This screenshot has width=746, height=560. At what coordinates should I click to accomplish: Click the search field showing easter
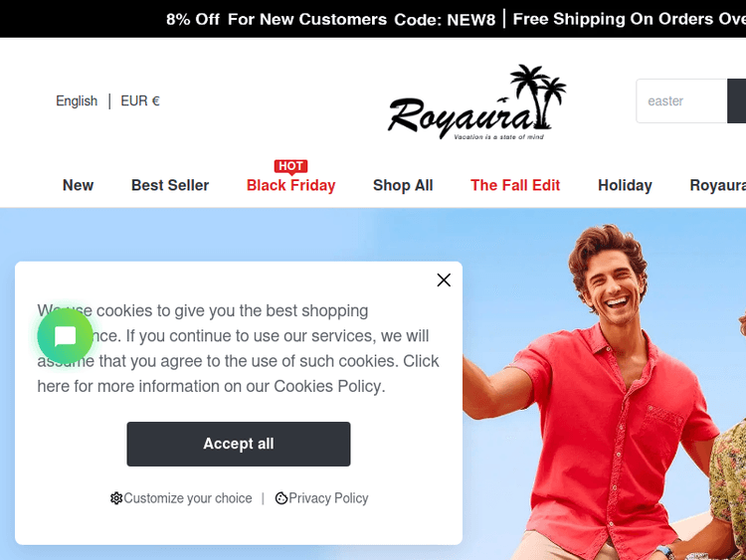point(681,100)
